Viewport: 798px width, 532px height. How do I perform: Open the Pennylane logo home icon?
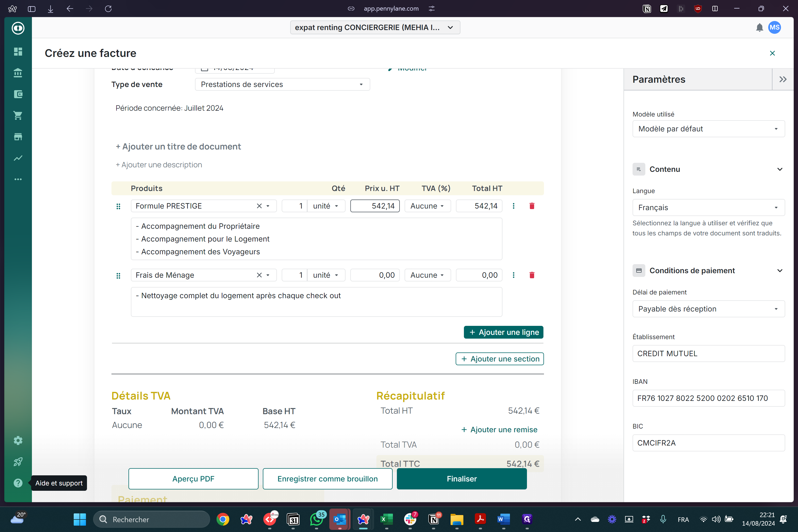[x=18, y=28]
